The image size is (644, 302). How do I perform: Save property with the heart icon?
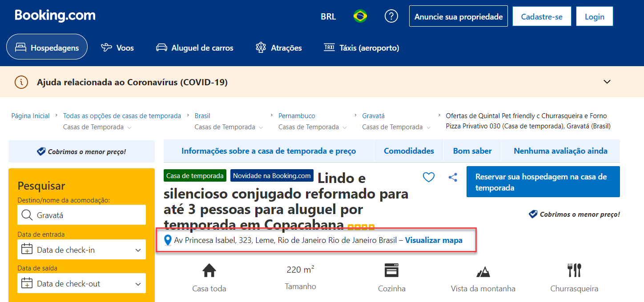[x=428, y=178]
